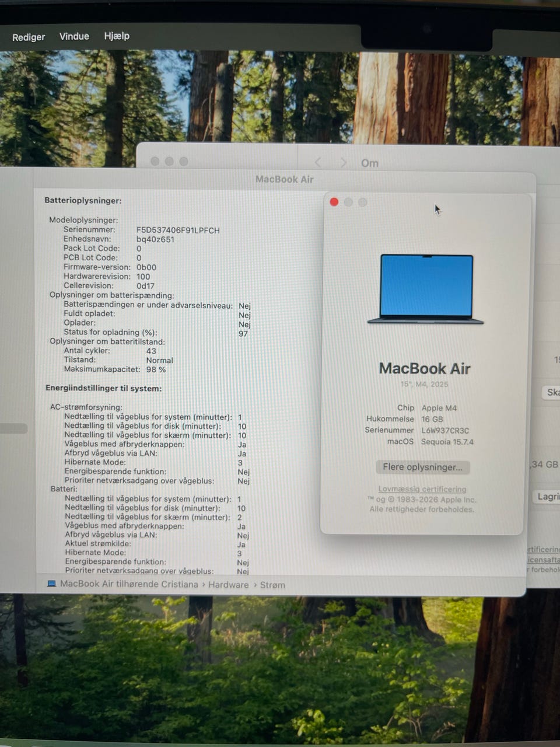The image size is (560, 747).
Task: Click the laptop icon in path bar
Action: click(x=51, y=584)
